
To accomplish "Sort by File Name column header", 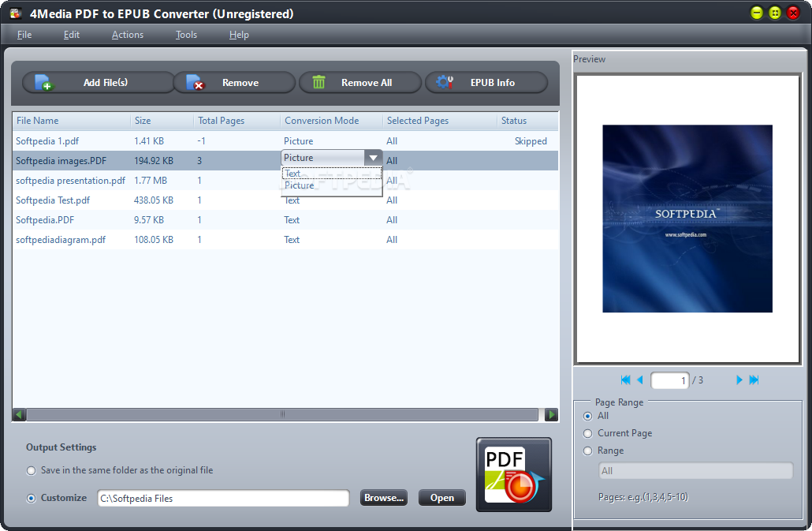I will (x=72, y=120).
